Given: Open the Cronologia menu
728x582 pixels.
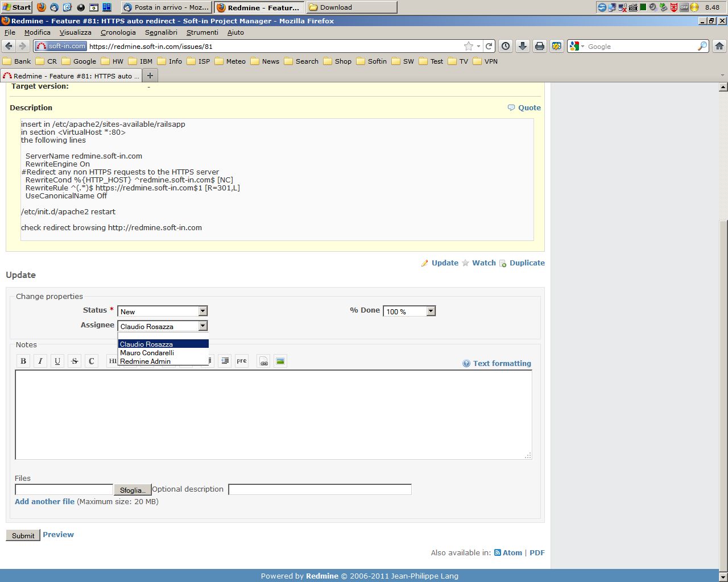Looking at the screenshot, I should point(118,32).
